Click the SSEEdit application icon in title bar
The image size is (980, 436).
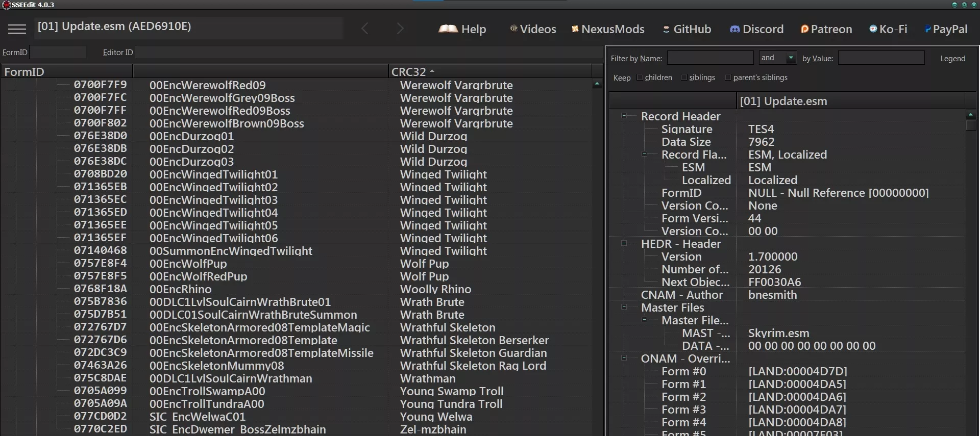(6, 5)
